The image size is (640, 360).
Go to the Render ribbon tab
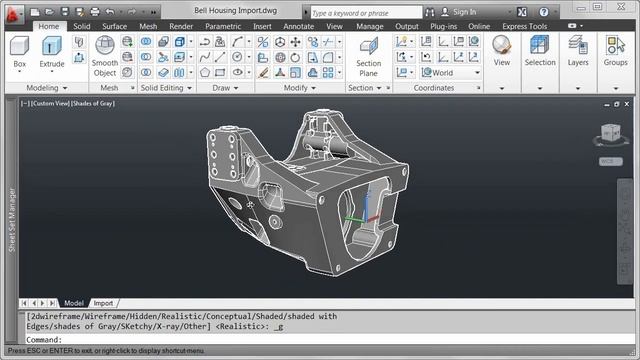(x=181, y=26)
